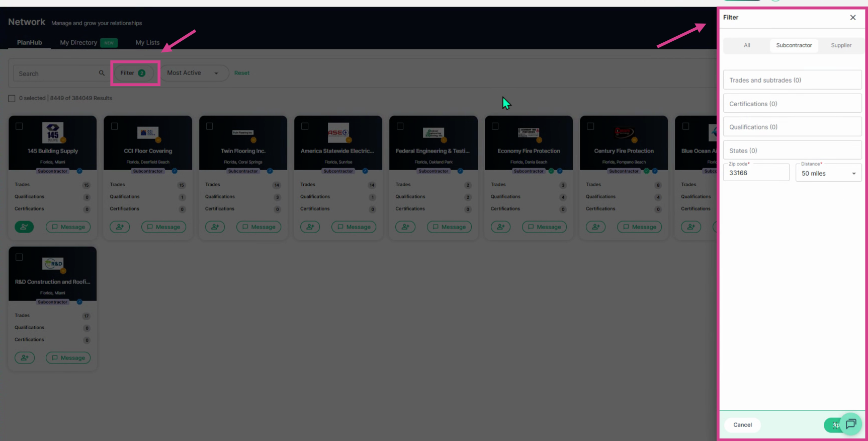Message R&D Construction and Roofing
Screen dimensions: 868x441
tap(68, 358)
